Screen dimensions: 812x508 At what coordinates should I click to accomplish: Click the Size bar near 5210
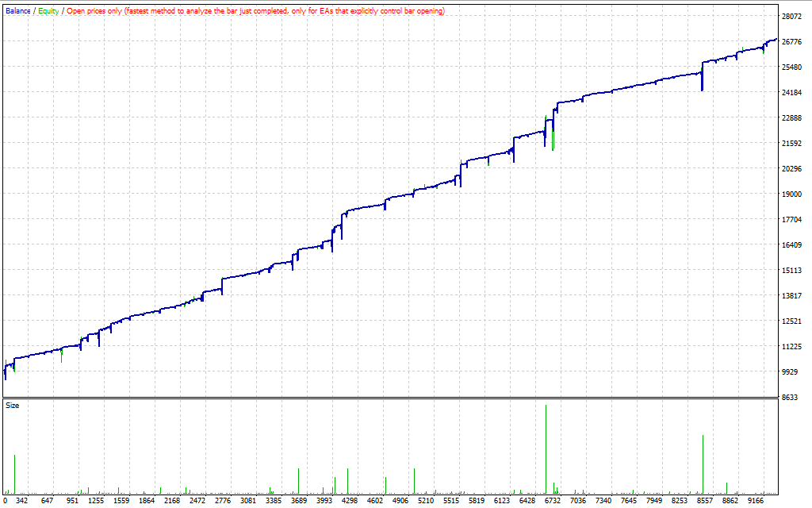[x=414, y=480]
